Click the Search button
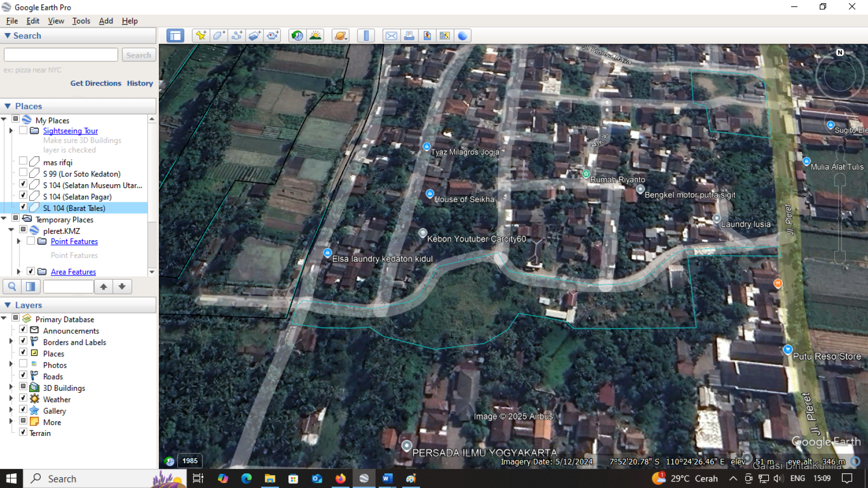 pyautogui.click(x=139, y=55)
